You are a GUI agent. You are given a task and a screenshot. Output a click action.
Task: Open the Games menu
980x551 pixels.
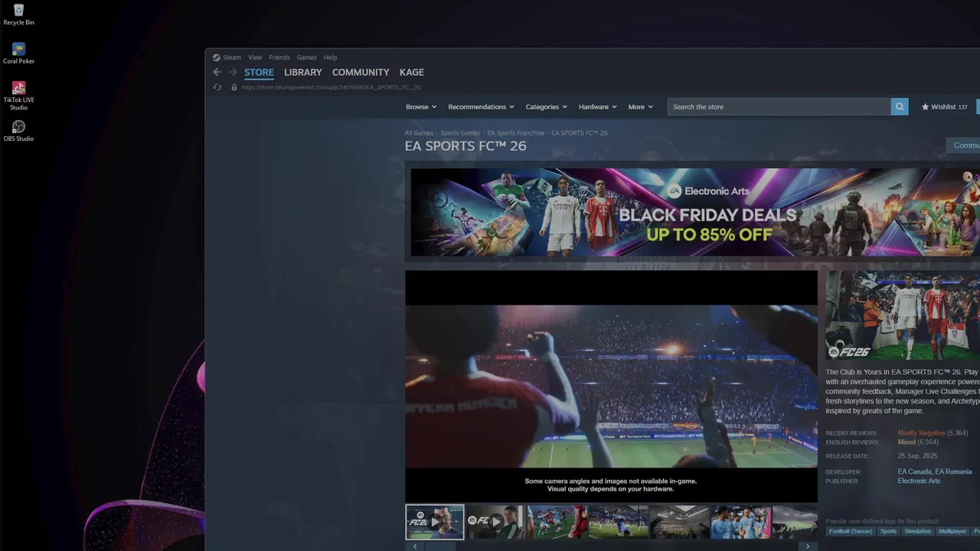pos(306,57)
